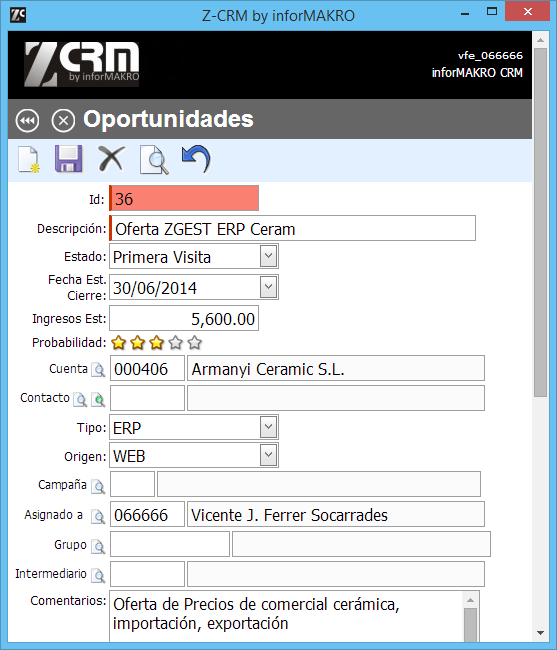Click the Cuenta name field Armanyi Ceramic S.L.
557x650 pixels.
(336, 368)
